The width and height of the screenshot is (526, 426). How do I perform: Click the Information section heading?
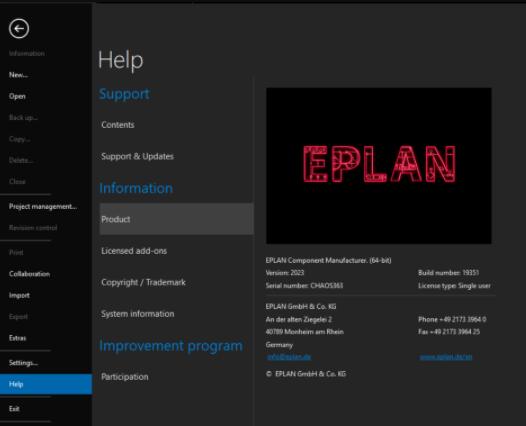(x=136, y=188)
